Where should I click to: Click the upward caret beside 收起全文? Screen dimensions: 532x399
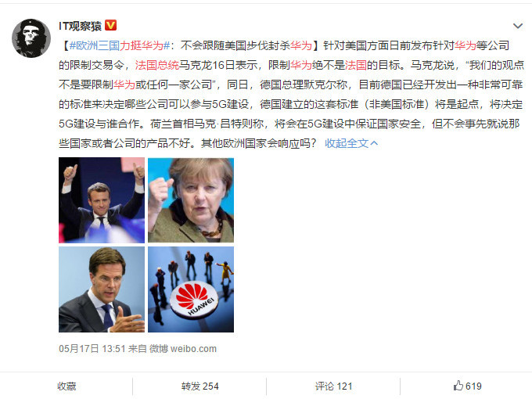[x=374, y=143]
